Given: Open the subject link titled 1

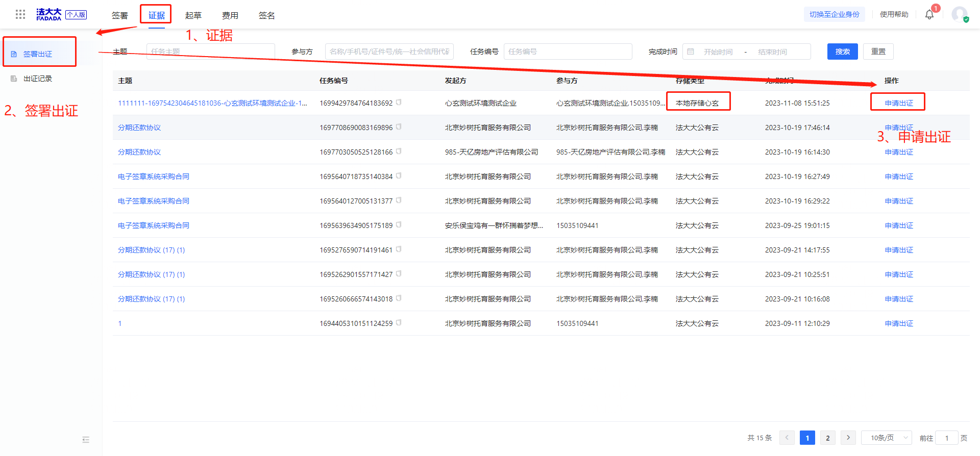Looking at the screenshot, I should (120, 323).
